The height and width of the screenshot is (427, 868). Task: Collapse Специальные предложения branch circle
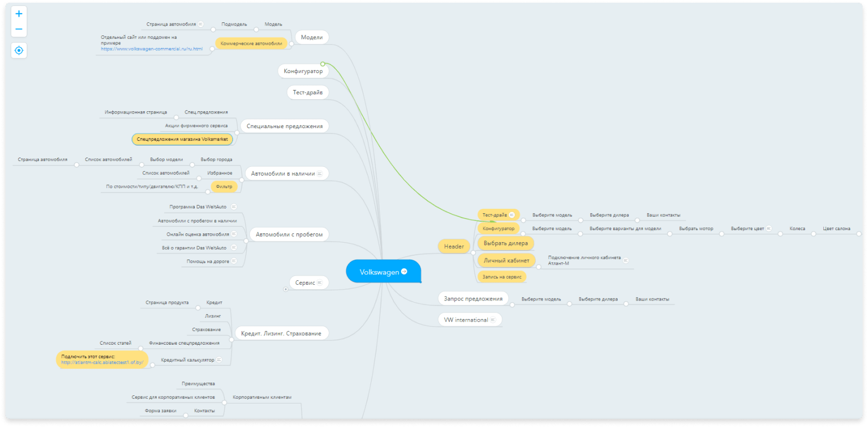point(237,132)
